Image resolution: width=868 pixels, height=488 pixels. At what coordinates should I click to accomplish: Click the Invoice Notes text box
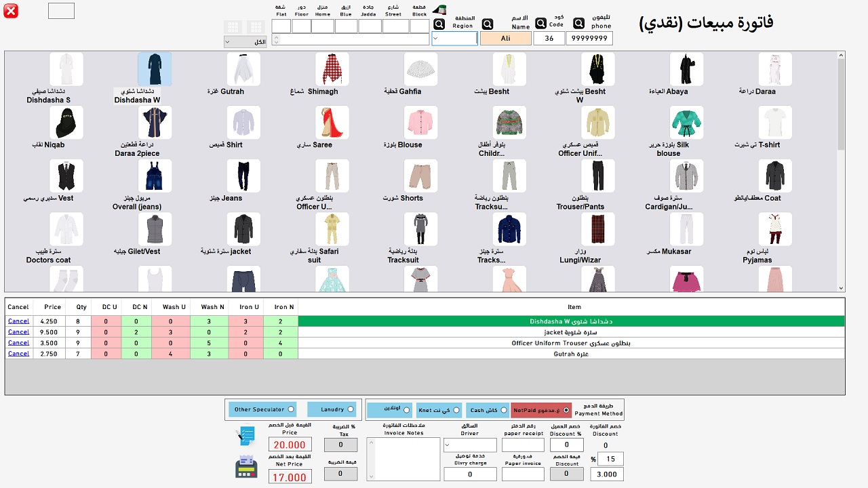pyautogui.click(x=403, y=459)
